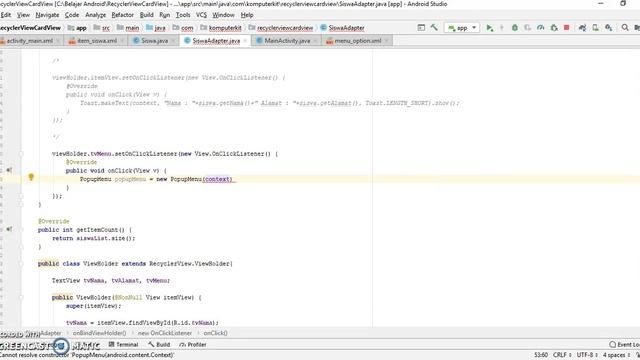Click the src breadcrumb folder

point(102,28)
